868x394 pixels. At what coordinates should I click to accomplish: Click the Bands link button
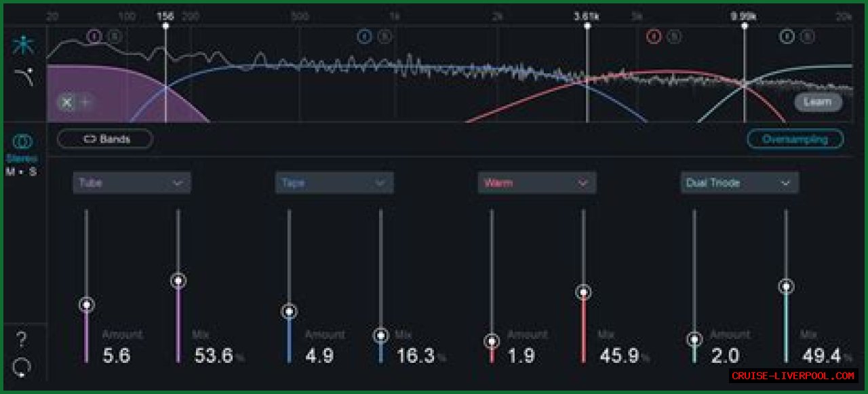click(105, 139)
